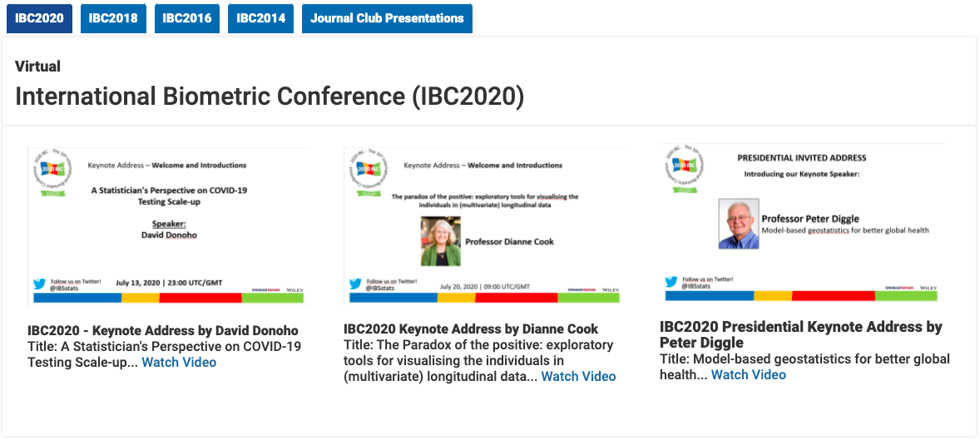Go to the IBC2014 tab
The width and height of the screenshot is (980, 440).
[x=260, y=18]
